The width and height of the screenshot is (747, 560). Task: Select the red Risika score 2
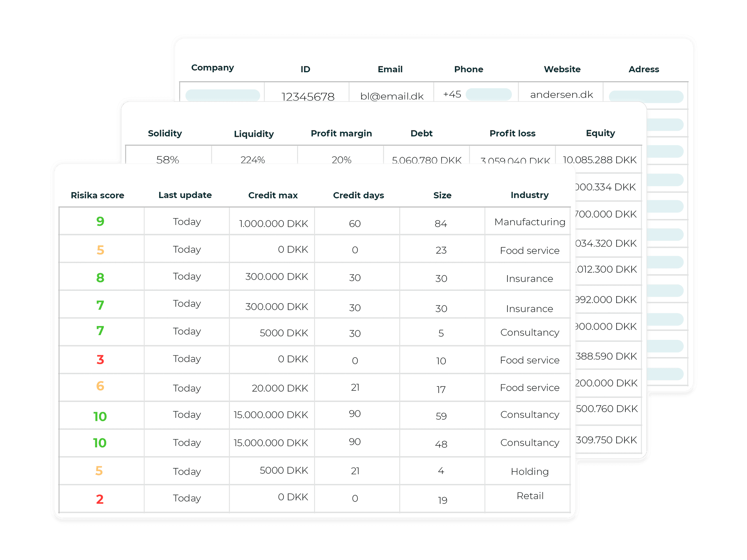[x=100, y=499]
